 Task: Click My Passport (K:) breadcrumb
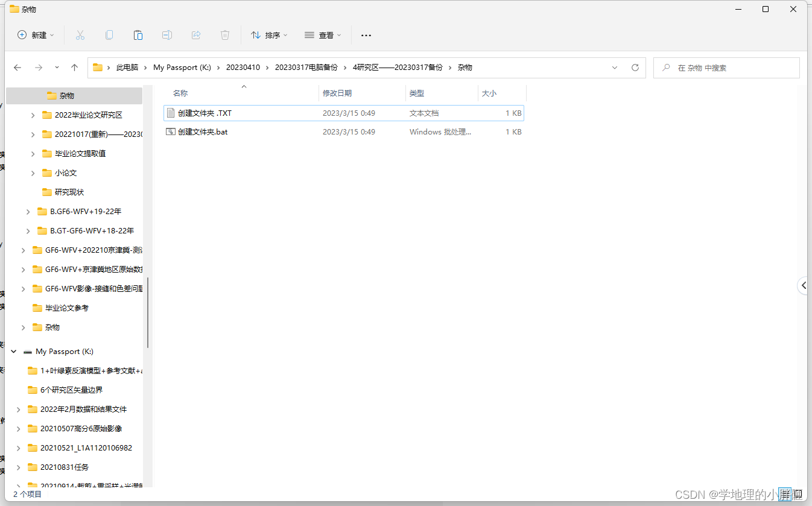(x=182, y=68)
